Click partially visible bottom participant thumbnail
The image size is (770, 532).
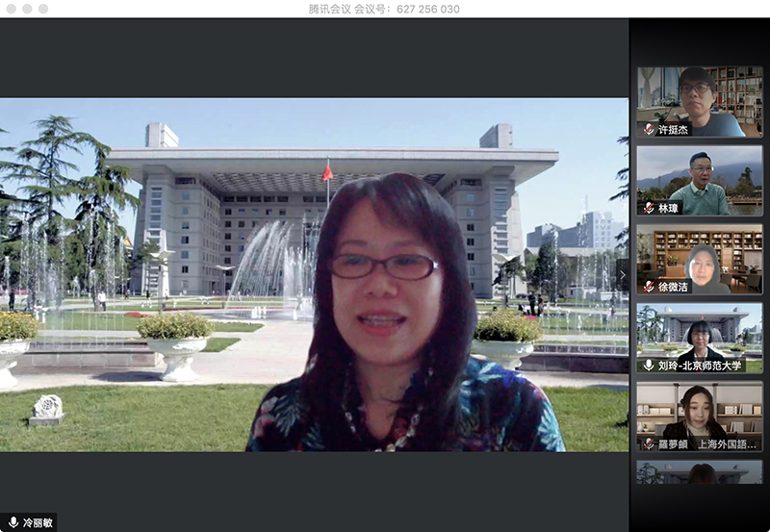point(699,472)
